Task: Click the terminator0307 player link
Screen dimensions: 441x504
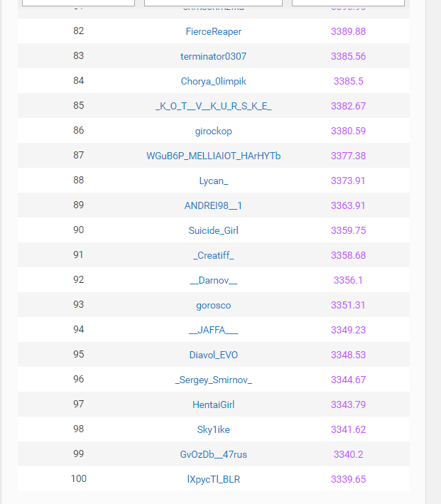Action: click(x=213, y=56)
